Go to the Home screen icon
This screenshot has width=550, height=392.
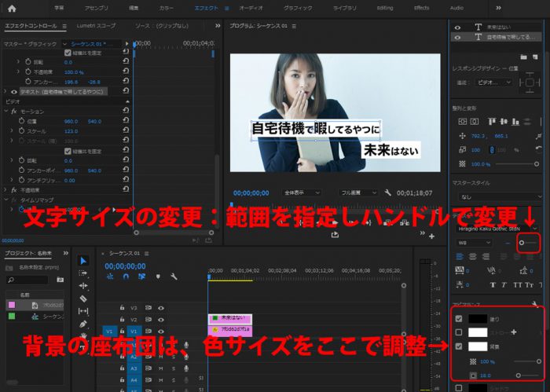(12, 9)
